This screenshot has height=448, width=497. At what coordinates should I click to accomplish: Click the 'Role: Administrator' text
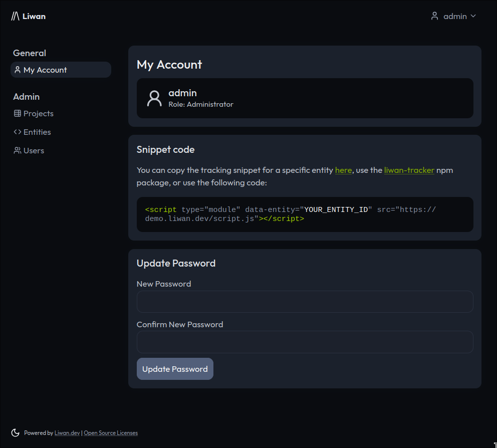click(200, 104)
